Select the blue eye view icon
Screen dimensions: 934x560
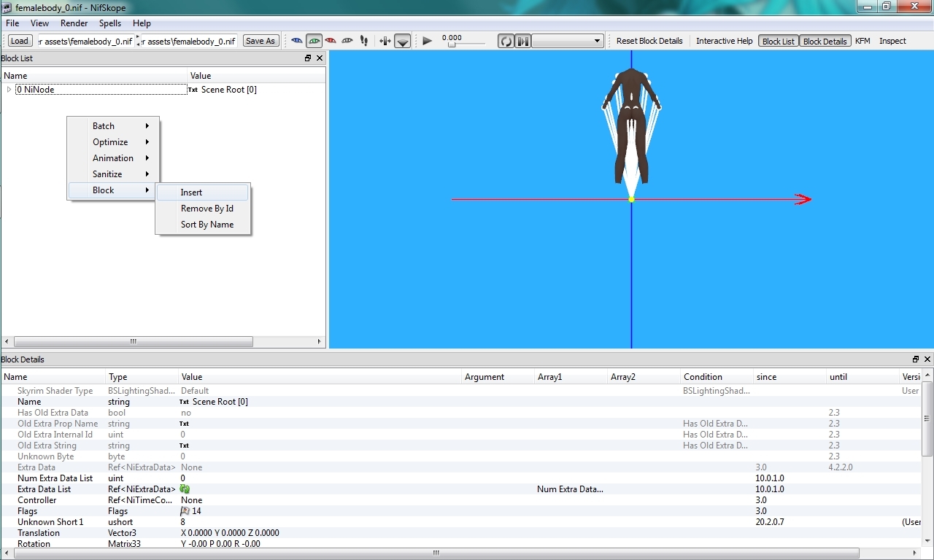pos(297,41)
